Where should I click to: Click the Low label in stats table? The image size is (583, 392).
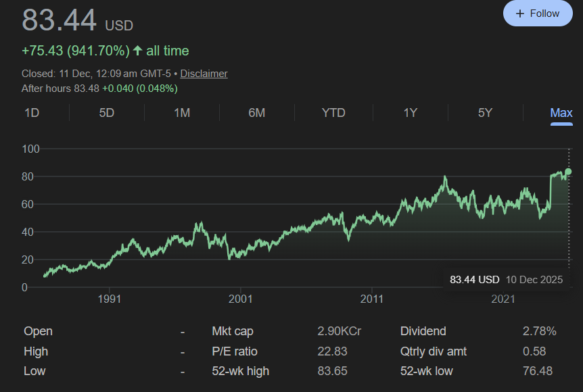pos(34,371)
